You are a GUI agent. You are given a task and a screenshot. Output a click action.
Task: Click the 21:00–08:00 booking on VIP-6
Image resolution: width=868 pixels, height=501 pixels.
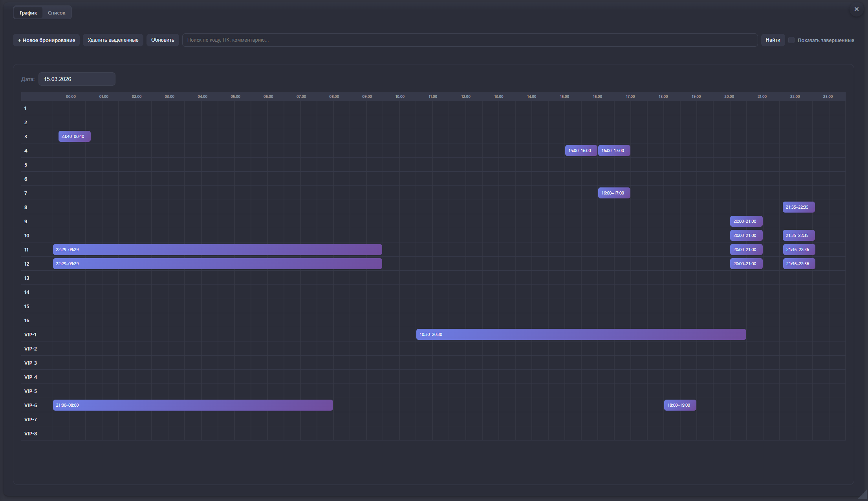pyautogui.click(x=193, y=405)
